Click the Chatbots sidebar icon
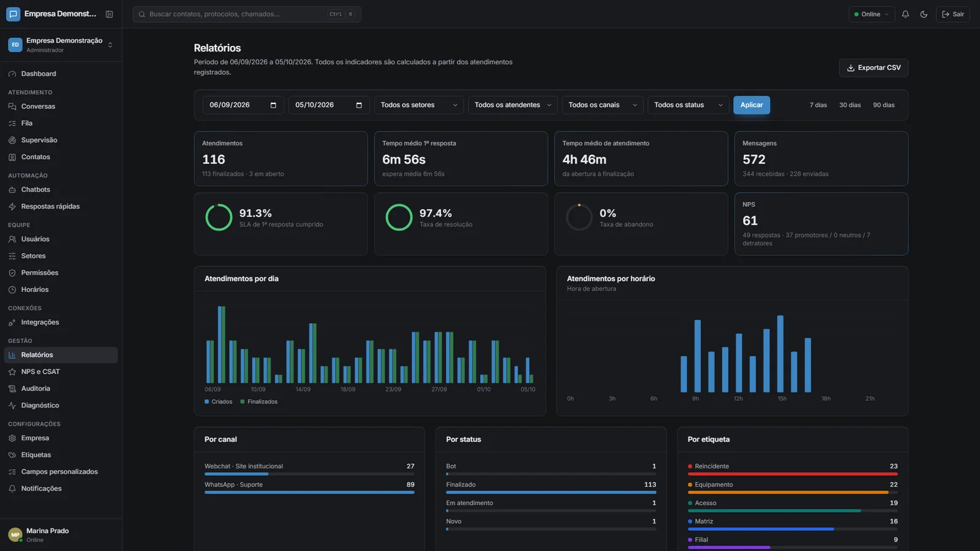The width and height of the screenshot is (980, 551). click(x=12, y=190)
